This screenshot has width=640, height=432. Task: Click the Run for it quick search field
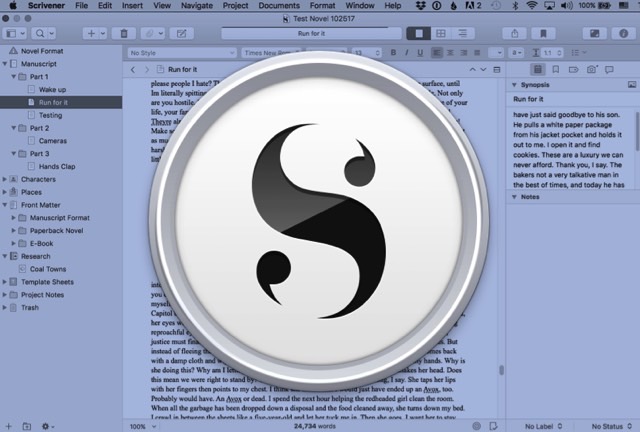point(311,33)
